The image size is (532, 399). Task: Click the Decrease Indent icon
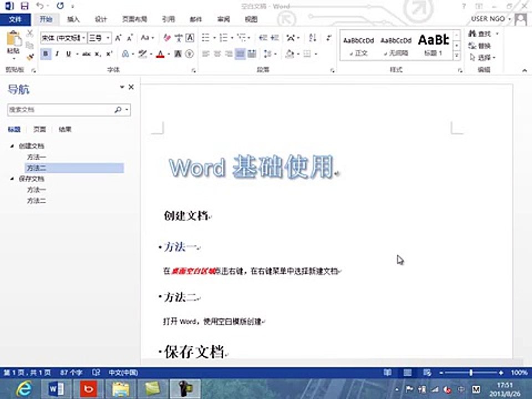point(263,38)
